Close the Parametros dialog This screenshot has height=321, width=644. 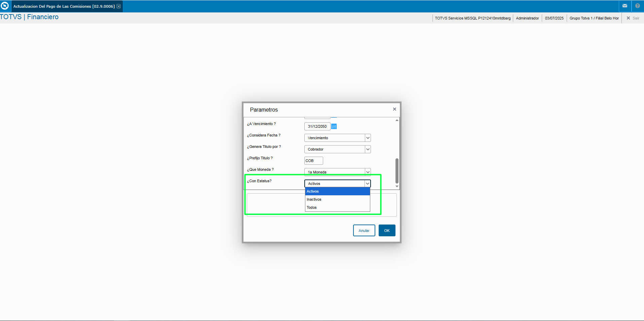point(394,109)
